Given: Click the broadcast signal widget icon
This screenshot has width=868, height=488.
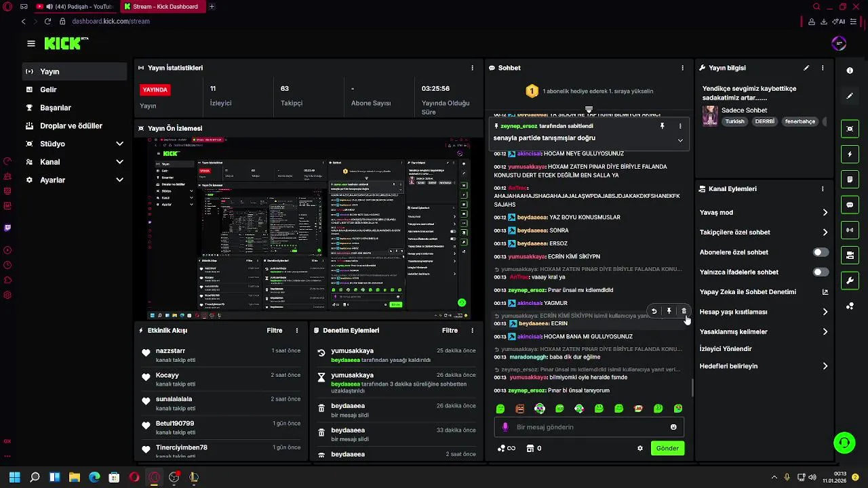Looking at the screenshot, I should click(850, 230).
